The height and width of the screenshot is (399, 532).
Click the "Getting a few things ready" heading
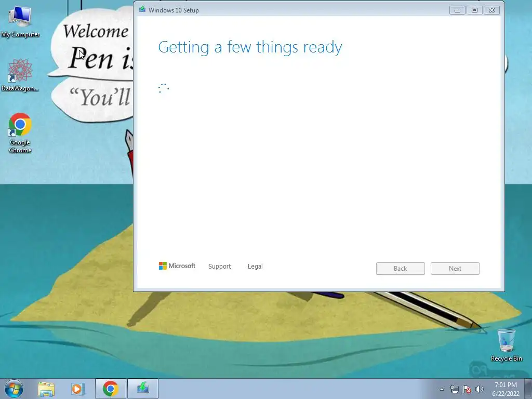pyautogui.click(x=250, y=47)
